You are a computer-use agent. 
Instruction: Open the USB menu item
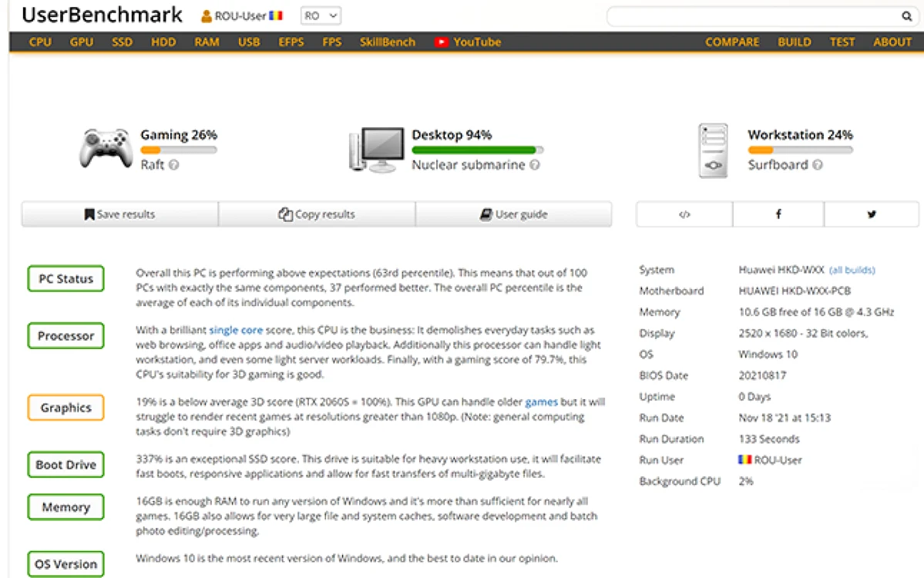tap(249, 42)
